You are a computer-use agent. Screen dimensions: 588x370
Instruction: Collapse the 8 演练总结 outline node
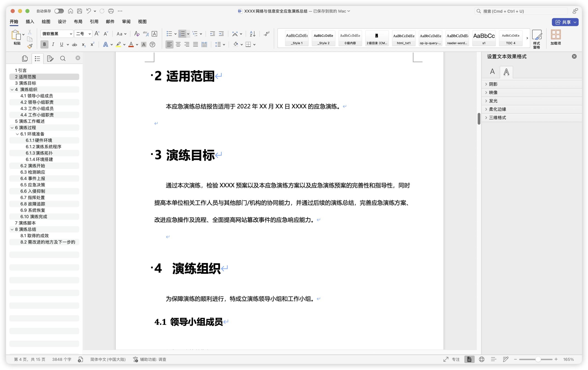(x=12, y=229)
